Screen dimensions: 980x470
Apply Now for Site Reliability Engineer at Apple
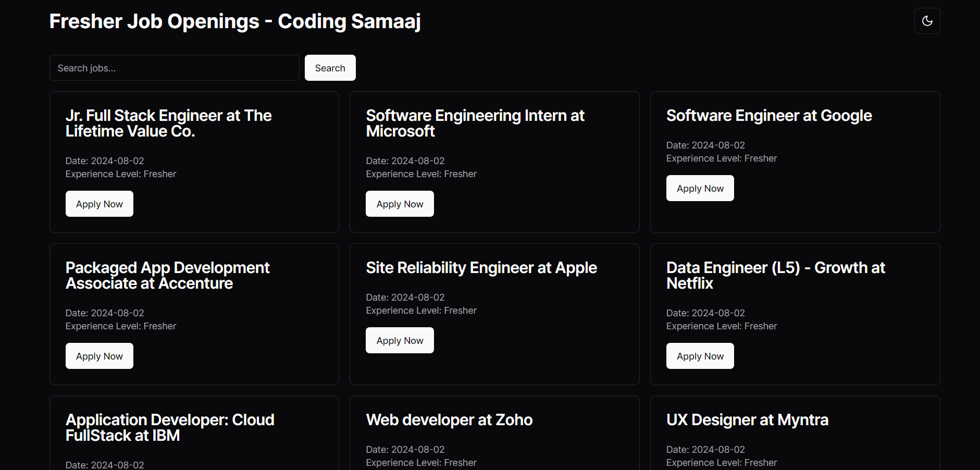(400, 340)
